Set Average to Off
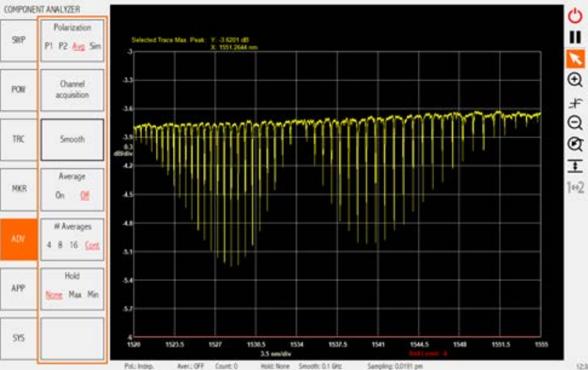The image size is (588, 370). point(85,195)
